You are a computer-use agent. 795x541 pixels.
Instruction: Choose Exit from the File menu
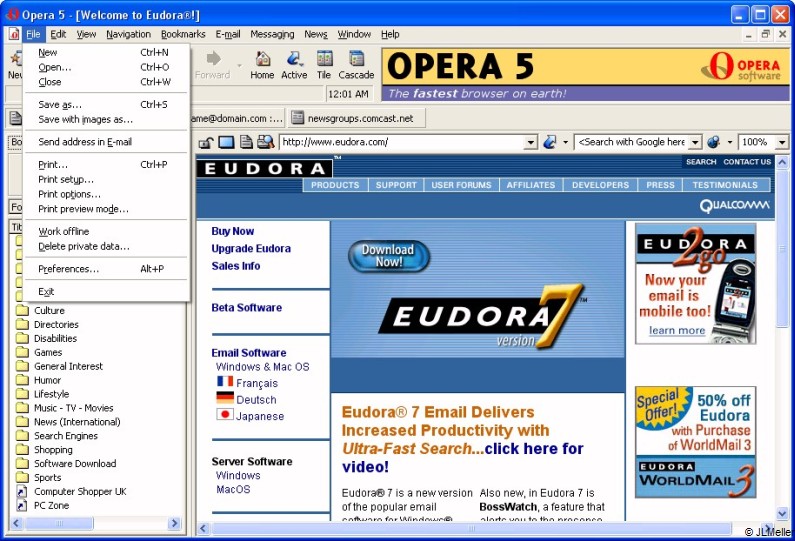click(106, 292)
